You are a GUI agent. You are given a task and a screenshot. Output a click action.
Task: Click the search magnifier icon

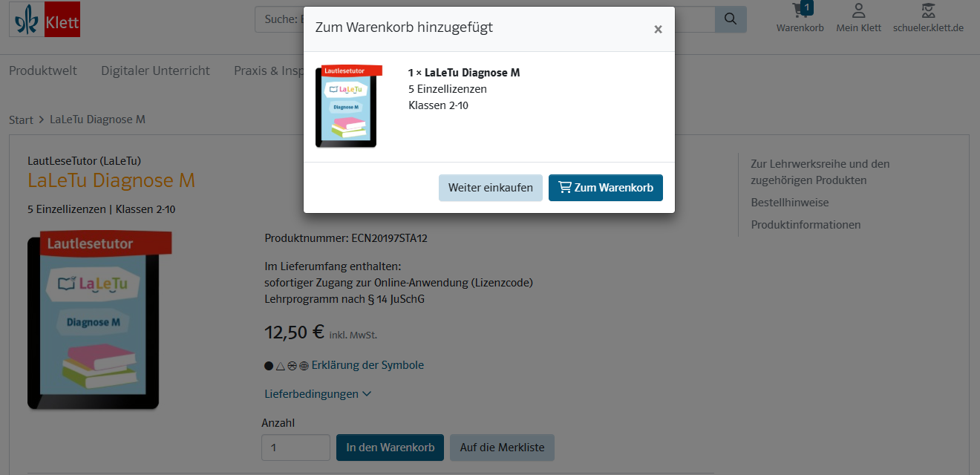tap(731, 19)
